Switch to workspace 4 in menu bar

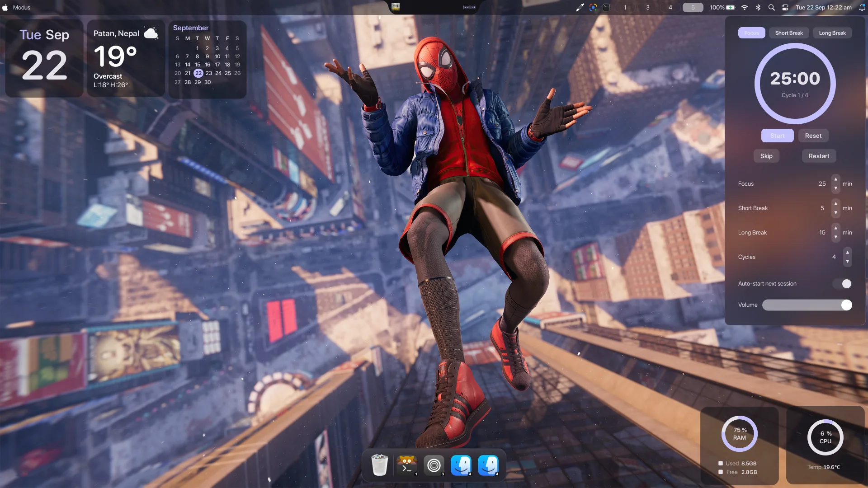670,7
